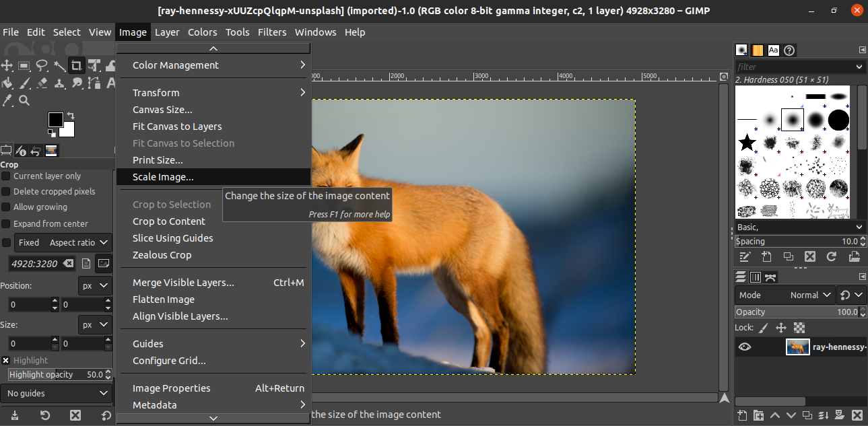
Task: Click the brush filter text field
Action: pyautogui.click(x=793, y=67)
